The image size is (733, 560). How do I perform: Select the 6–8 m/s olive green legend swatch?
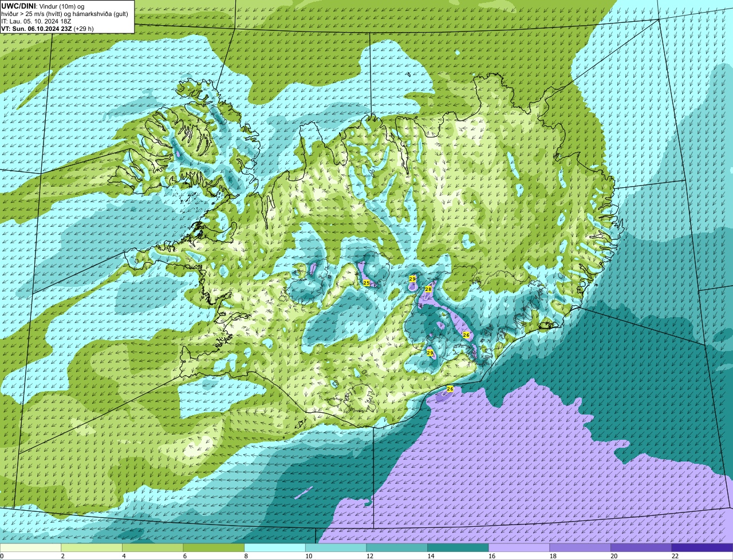tap(214, 547)
